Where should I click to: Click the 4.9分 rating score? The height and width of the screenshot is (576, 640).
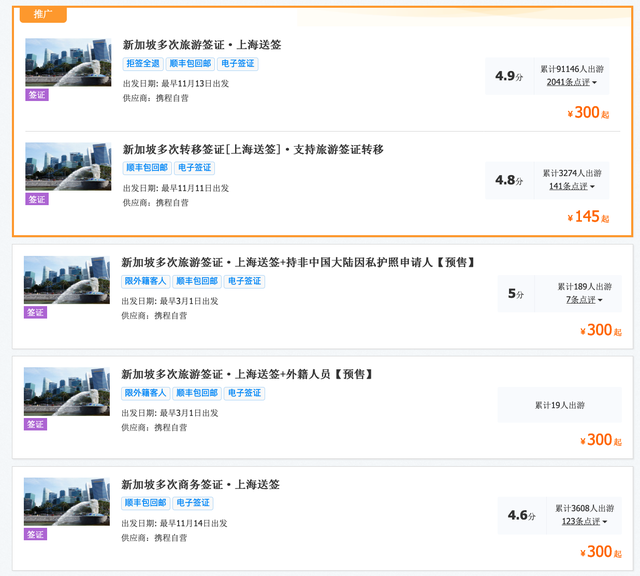click(x=509, y=76)
